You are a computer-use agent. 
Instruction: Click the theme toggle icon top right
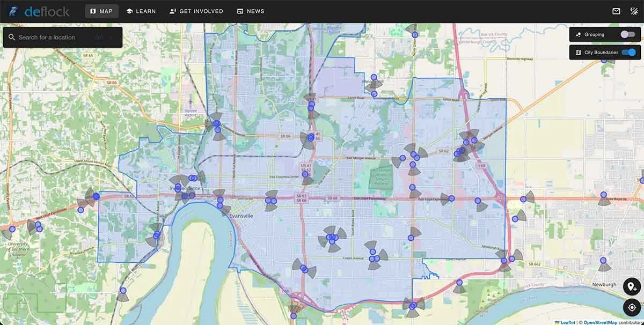click(634, 10)
